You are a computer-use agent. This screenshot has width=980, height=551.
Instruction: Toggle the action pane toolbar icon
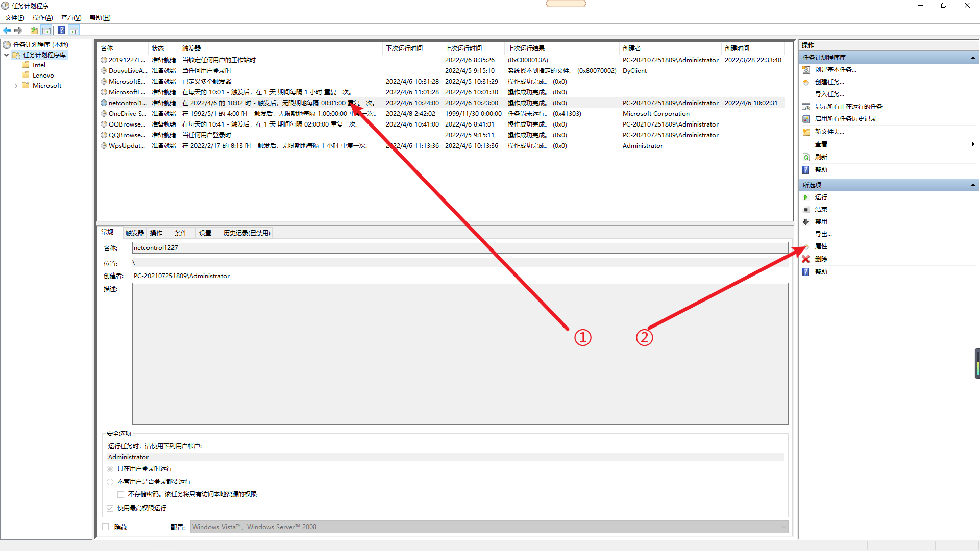(x=74, y=30)
